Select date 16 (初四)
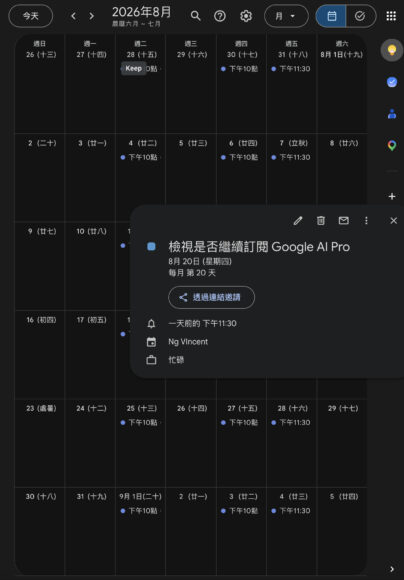Screen dimensions: 404x580 tap(41, 320)
